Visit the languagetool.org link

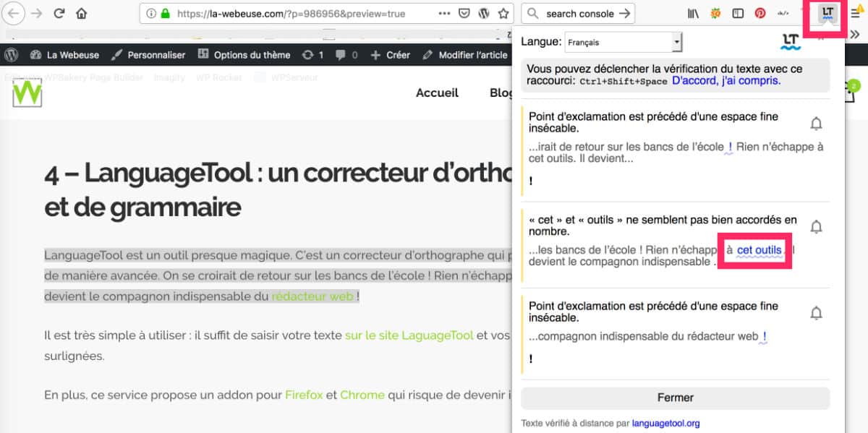pyautogui.click(x=665, y=424)
